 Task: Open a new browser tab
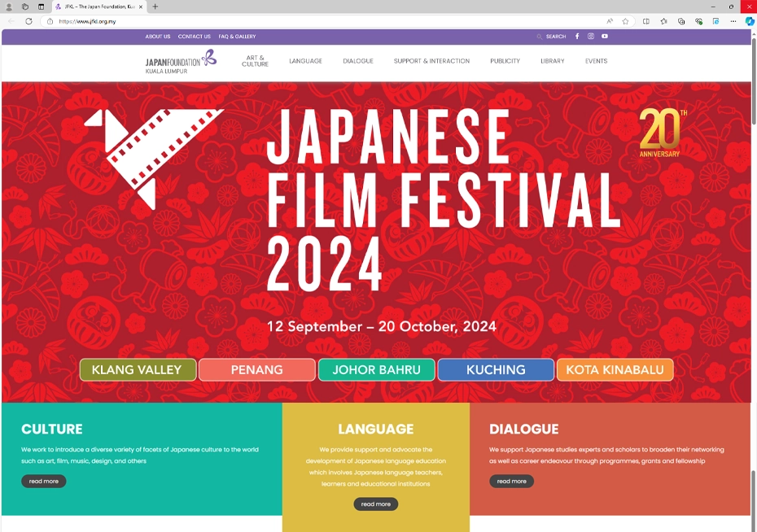pyautogui.click(x=155, y=7)
